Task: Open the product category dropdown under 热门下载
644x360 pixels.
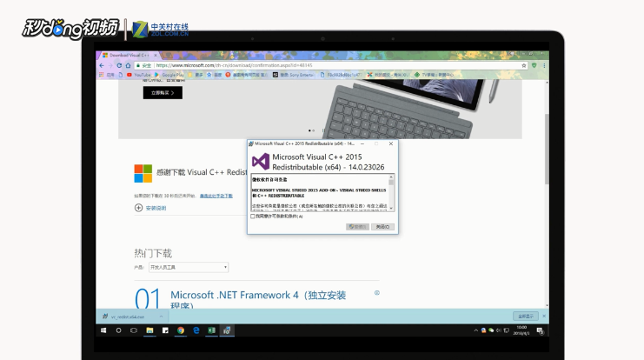Action: [189, 267]
